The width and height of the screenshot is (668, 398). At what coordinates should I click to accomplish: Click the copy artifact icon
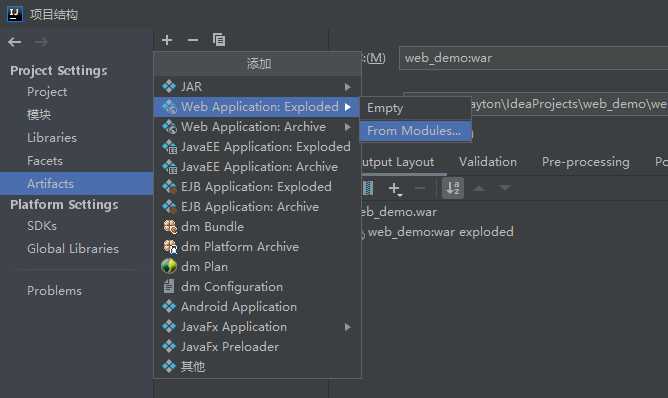point(219,40)
